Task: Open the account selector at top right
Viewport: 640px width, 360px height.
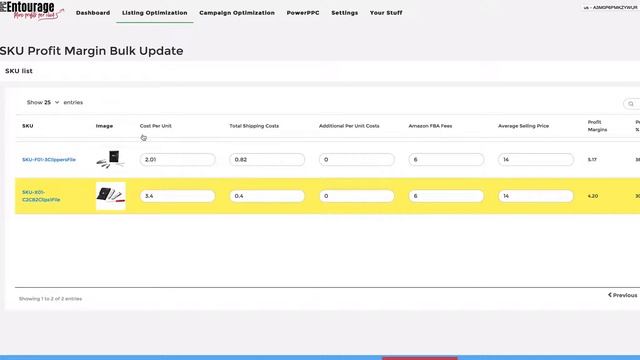Action: (x=611, y=7)
